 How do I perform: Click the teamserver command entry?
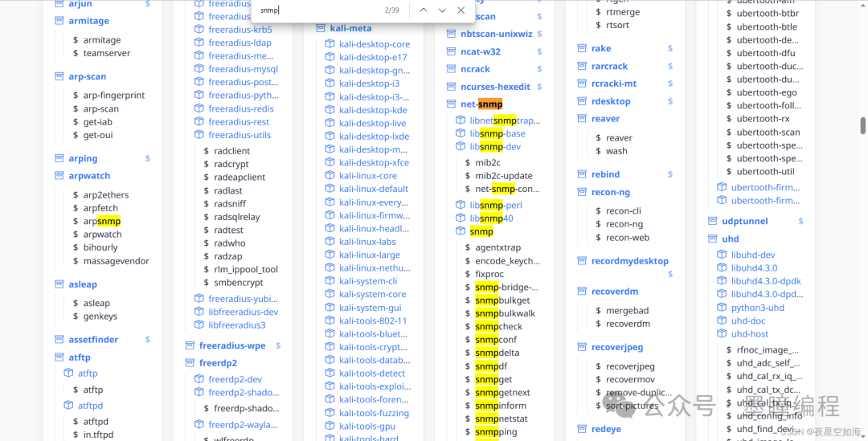107,53
